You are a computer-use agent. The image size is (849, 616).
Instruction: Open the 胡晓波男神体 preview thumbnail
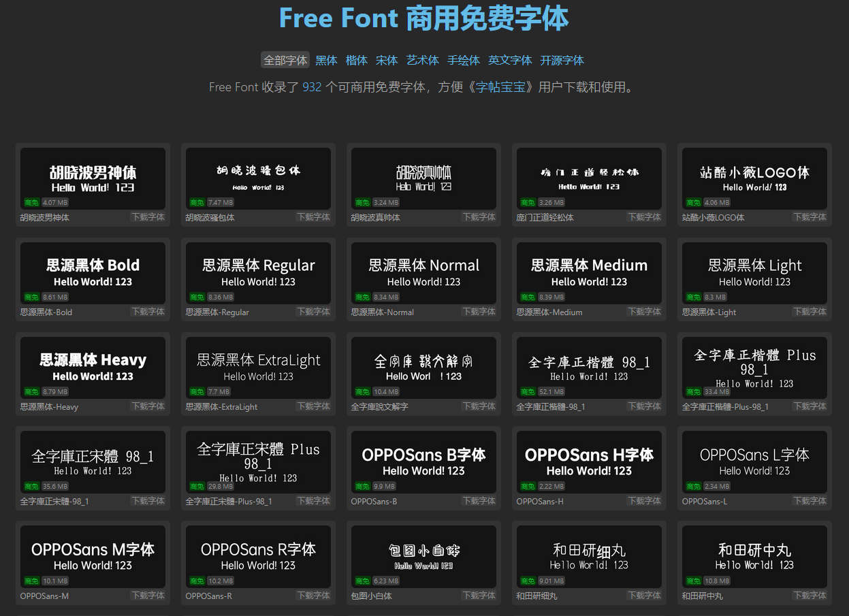coord(93,178)
